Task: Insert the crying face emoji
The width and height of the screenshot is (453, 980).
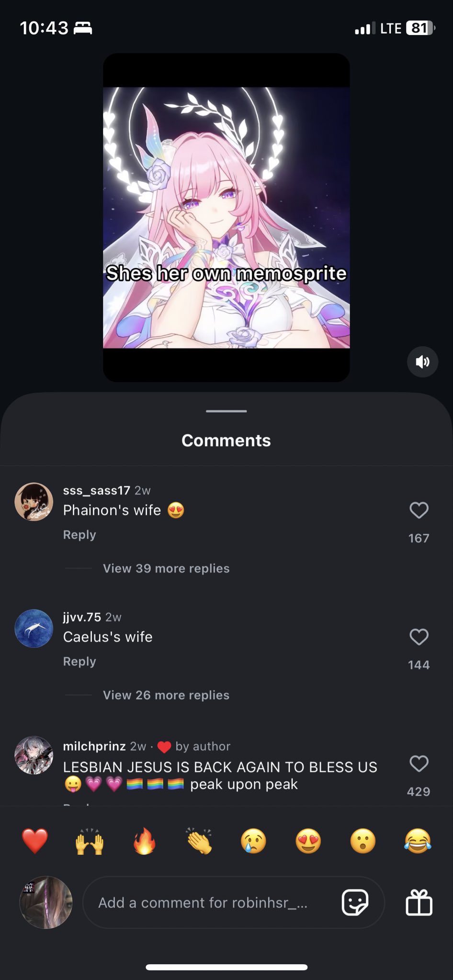Action: (x=253, y=841)
